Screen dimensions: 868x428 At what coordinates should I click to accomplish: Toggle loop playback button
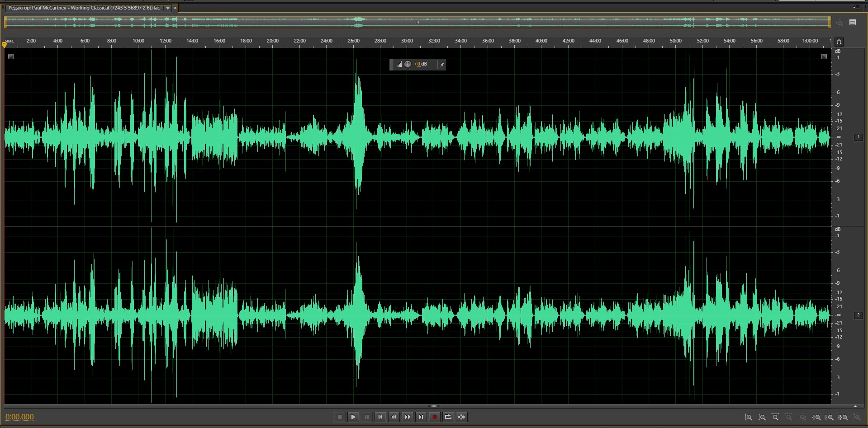coord(448,417)
